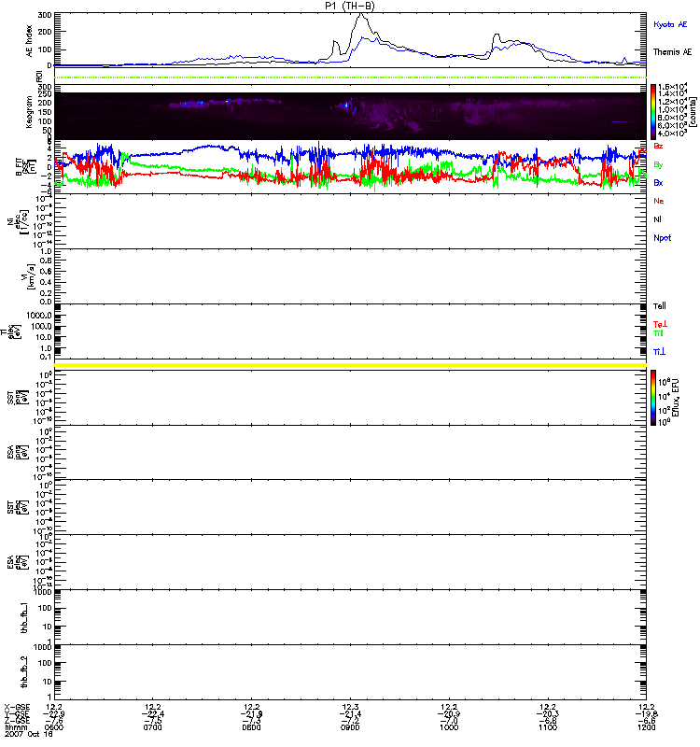
Task: Click the bright keogram auroral spot near 0900
Action: [x=346, y=105]
